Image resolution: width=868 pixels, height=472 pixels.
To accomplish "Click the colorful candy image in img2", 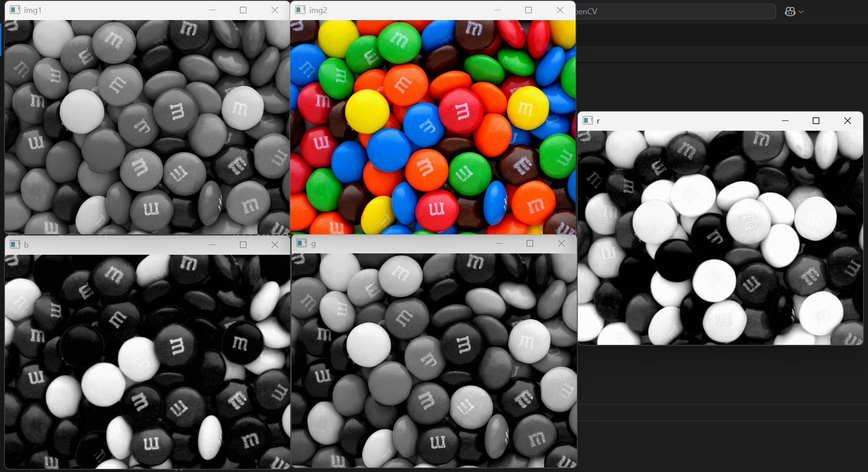I will (433, 127).
